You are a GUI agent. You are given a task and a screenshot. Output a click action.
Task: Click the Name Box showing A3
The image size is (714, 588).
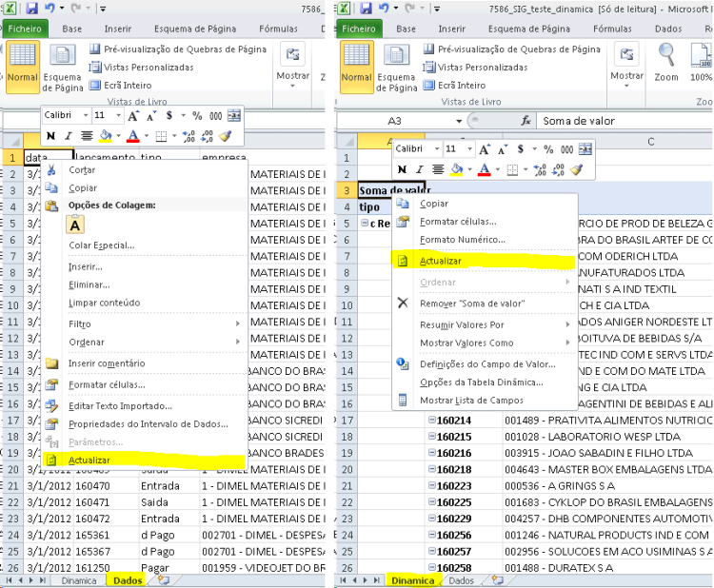[400, 121]
